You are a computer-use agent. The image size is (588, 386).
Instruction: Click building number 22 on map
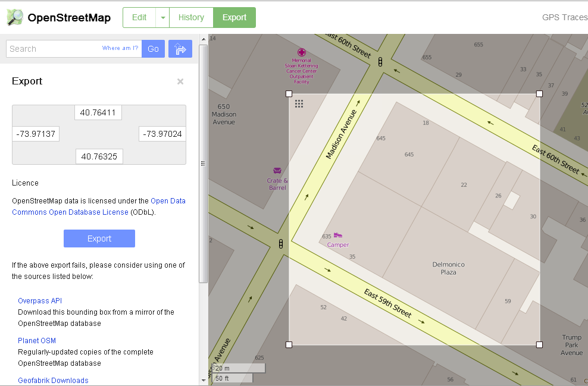(464, 185)
